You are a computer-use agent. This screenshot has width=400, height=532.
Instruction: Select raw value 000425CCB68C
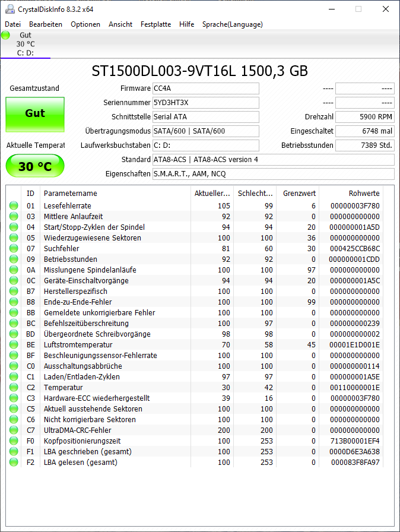click(x=355, y=249)
